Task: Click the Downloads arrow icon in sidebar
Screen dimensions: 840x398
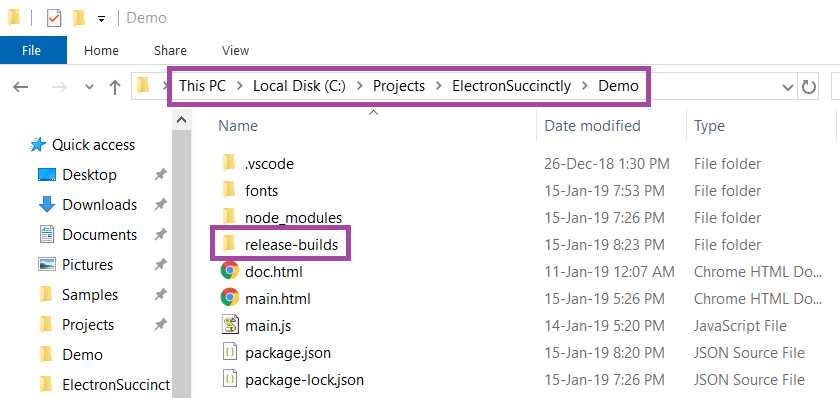Action: [x=47, y=205]
